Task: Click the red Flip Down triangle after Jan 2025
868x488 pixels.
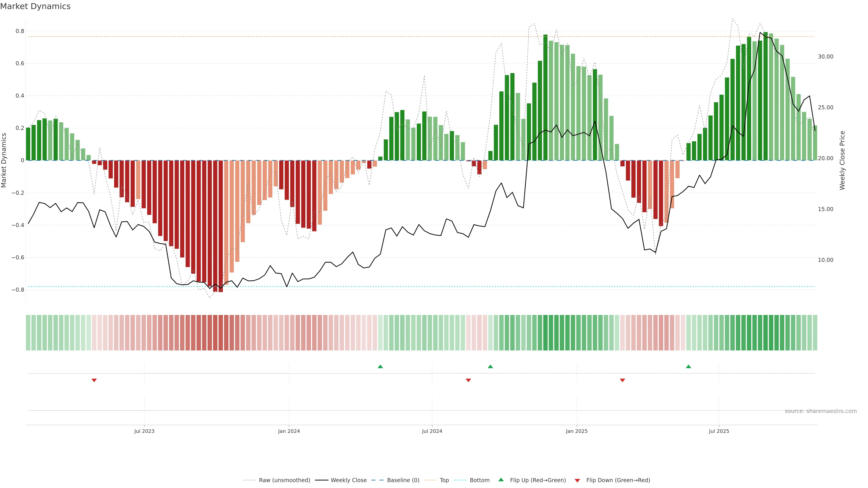Action: (622, 380)
